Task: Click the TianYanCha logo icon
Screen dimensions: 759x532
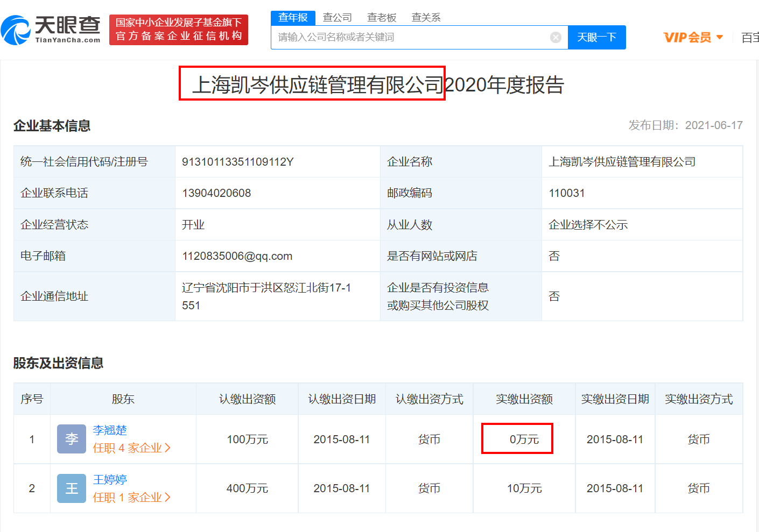Action: 15,30
